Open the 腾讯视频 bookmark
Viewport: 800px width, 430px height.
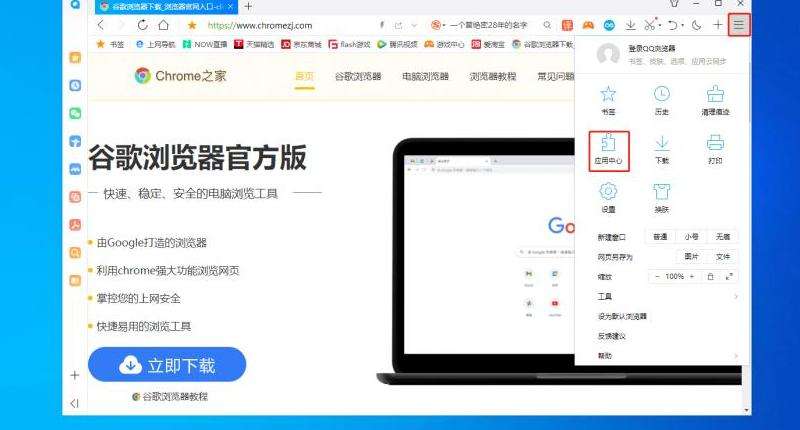tap(397, 44)
